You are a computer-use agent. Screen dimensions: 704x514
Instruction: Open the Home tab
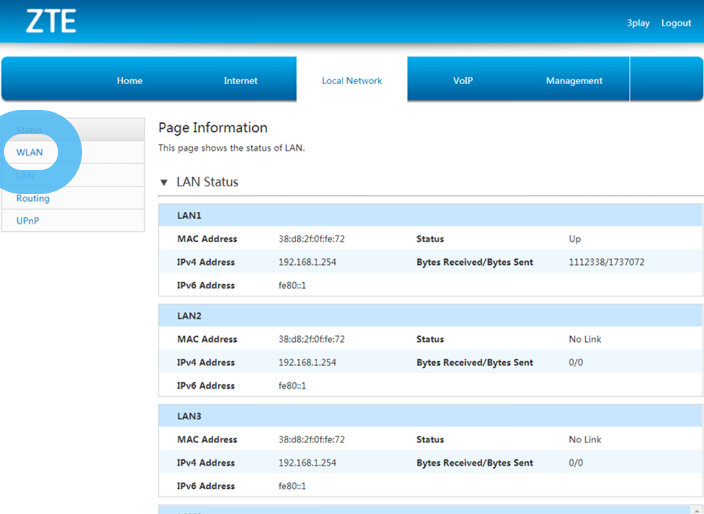click(129, 81)
